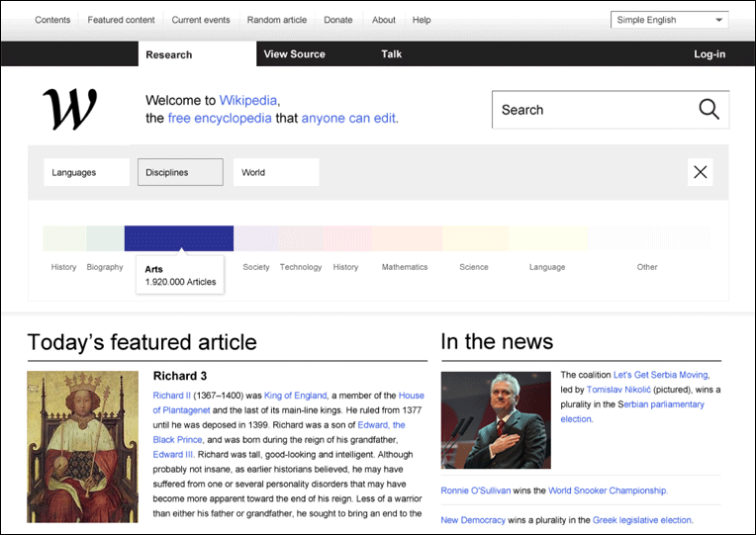Click the Wikipedia W logo

(69, 110)
